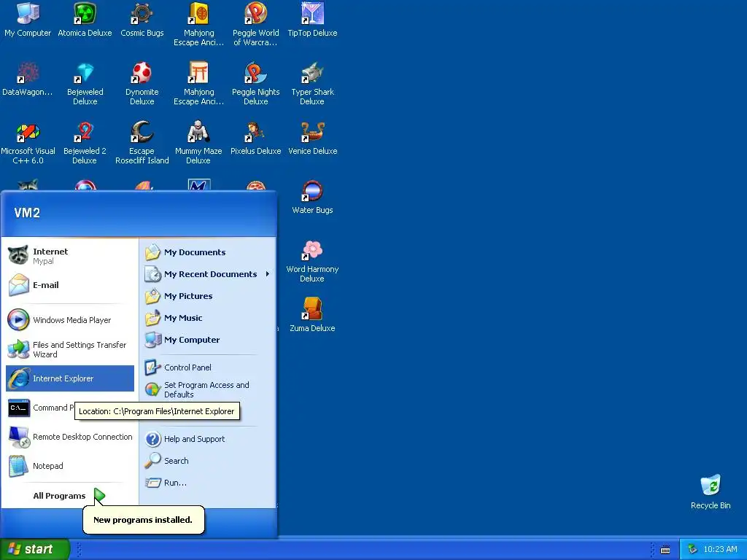Dismiss the New programs installed balloon
The height and width of the screenshot is (560, 747).
[x=144, y=520]
